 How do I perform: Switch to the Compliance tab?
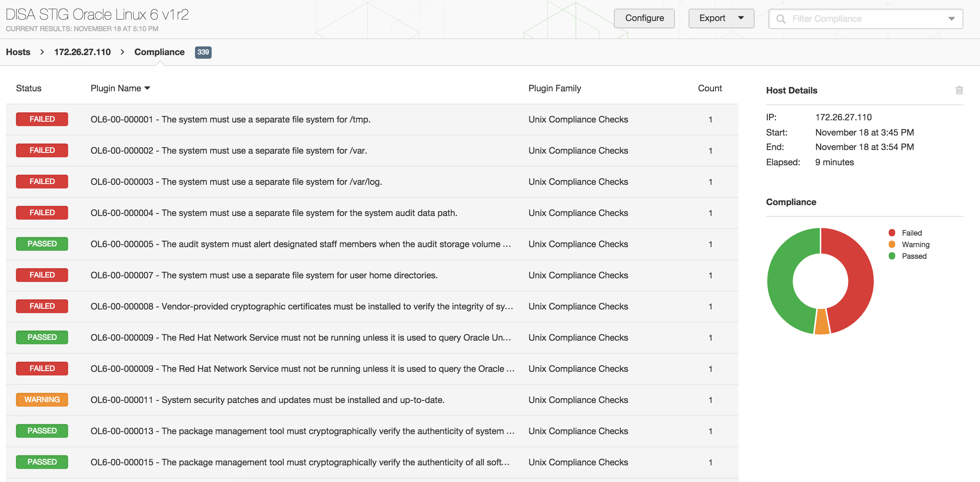pyautogui.click(x=159, y=52)
